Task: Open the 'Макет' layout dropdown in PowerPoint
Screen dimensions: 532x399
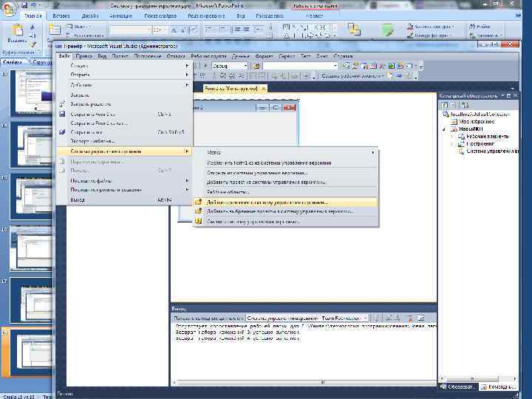Action: 79,27
